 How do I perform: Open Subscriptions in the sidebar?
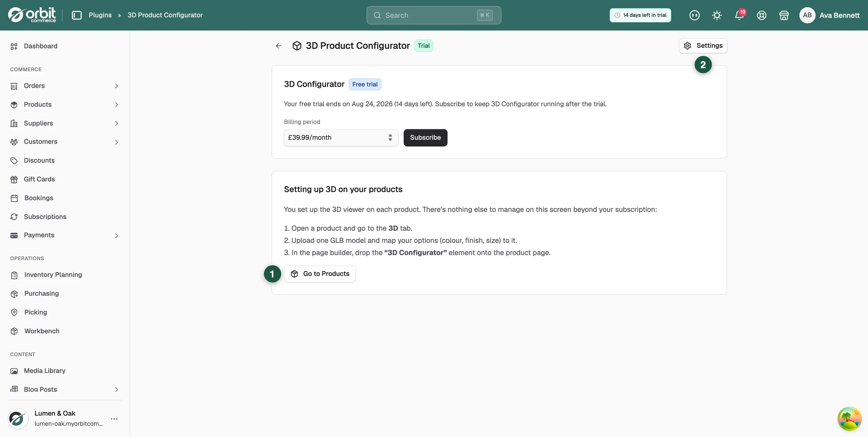(65, 217)
